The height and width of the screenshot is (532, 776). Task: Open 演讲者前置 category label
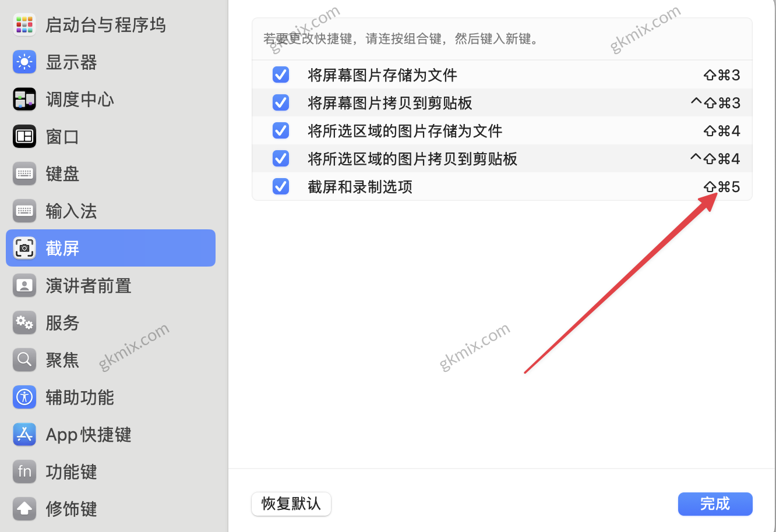(89, 286)
